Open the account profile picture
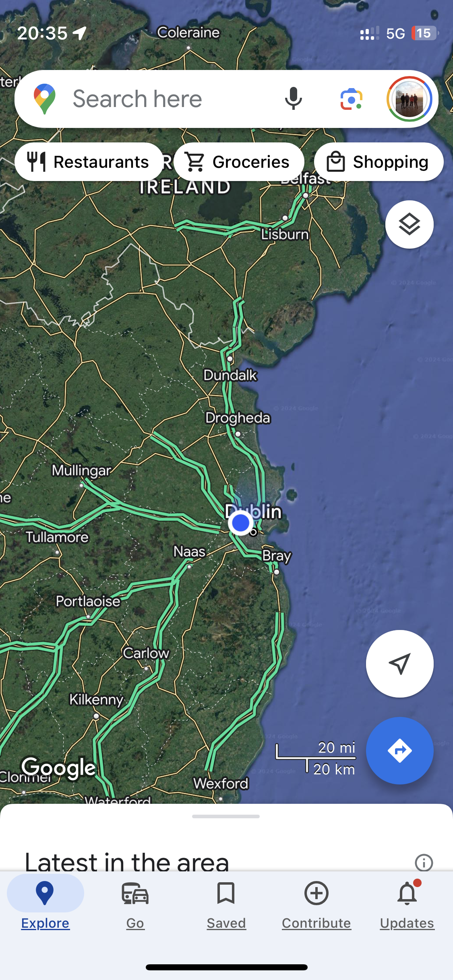This screenshot has width=453, height=980. pyautogui.click(x=409, y=99)
